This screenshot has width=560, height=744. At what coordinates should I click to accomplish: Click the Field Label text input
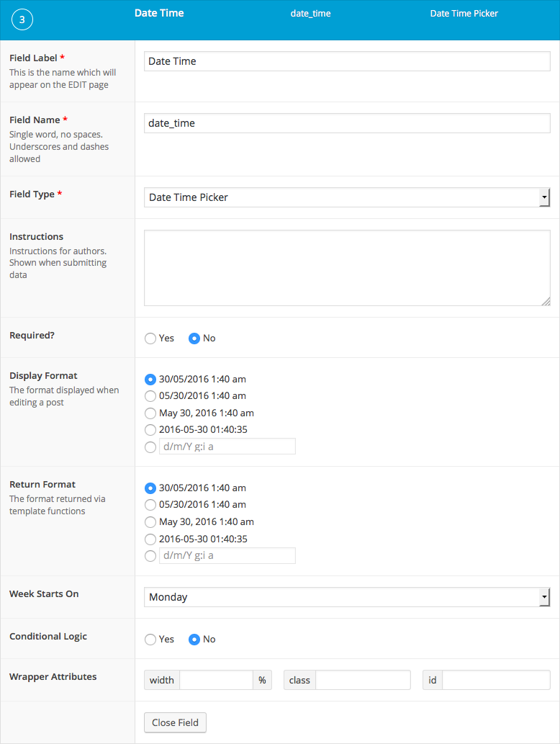347,61
